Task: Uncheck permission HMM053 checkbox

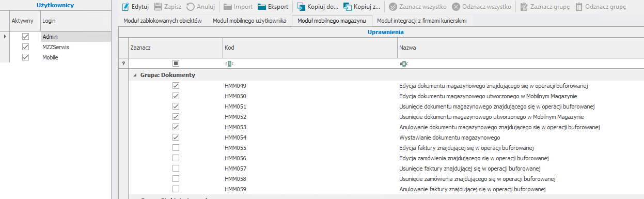Action: pos(176,127)
